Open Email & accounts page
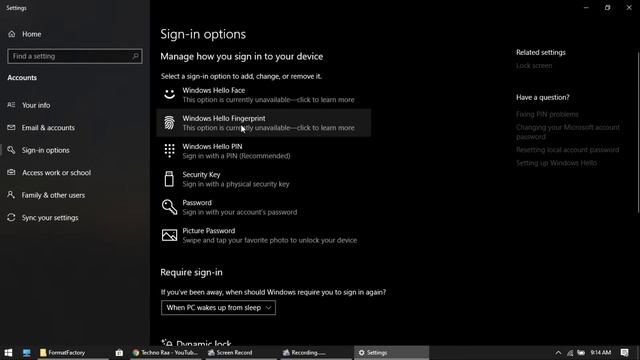The height and width of the screenshot is (360, 640). point(48,128)
